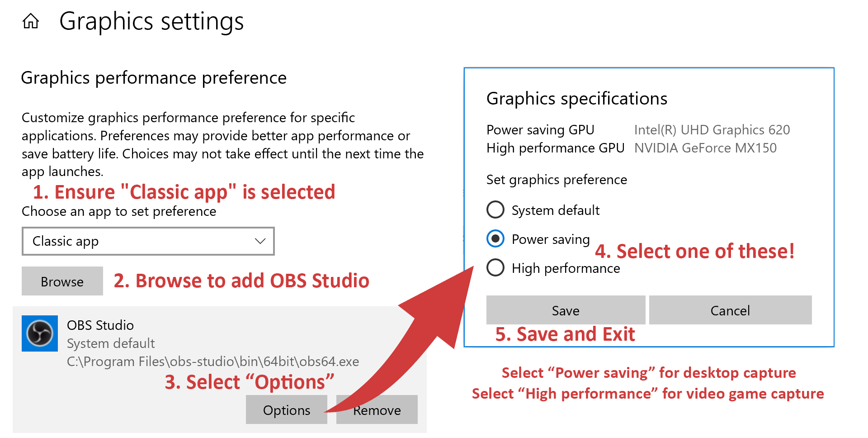Open the Classic app dropdown

pyautogui.click(x=148, y=241)
